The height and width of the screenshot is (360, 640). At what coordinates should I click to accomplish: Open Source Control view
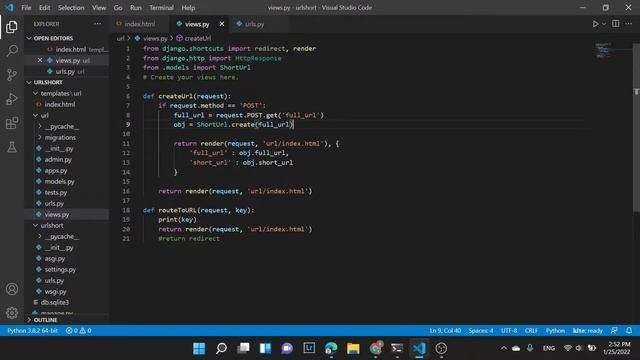coord(12,75)
